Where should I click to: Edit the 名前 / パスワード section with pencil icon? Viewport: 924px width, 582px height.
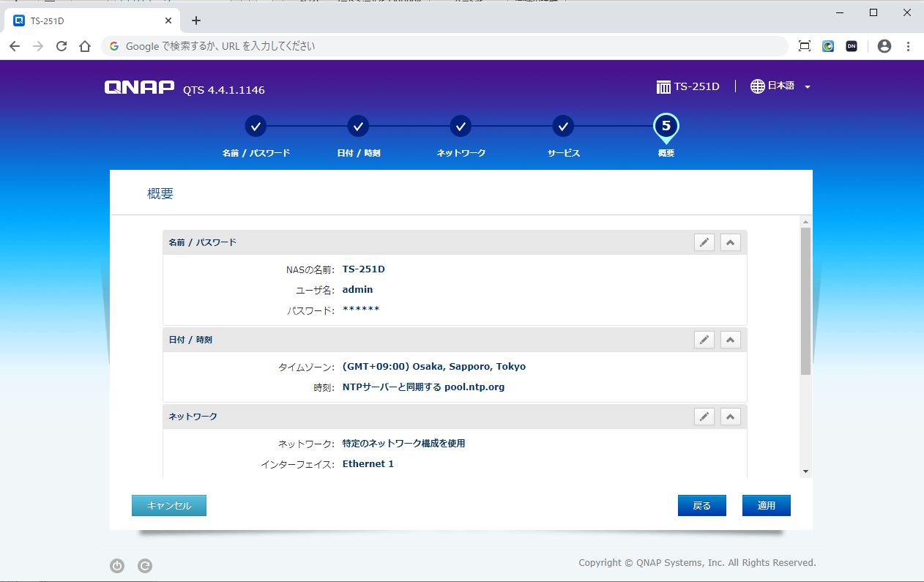coord(704,242)
